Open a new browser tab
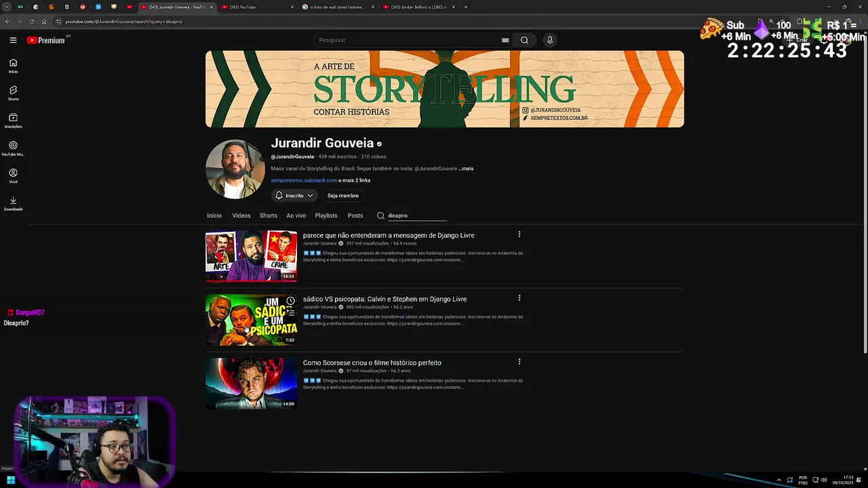The image size is (868, 488). 466,7
